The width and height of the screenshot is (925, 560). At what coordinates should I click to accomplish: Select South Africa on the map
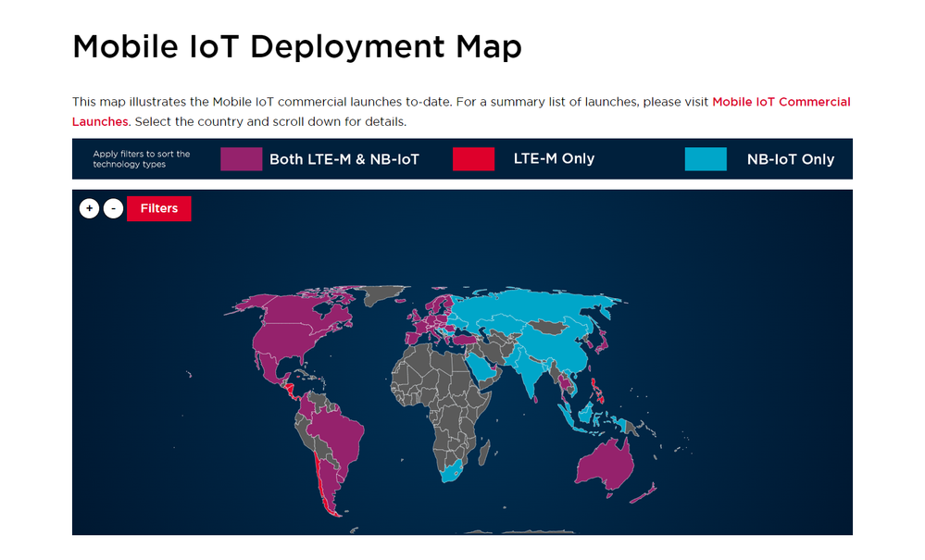[x=452, y=470]
